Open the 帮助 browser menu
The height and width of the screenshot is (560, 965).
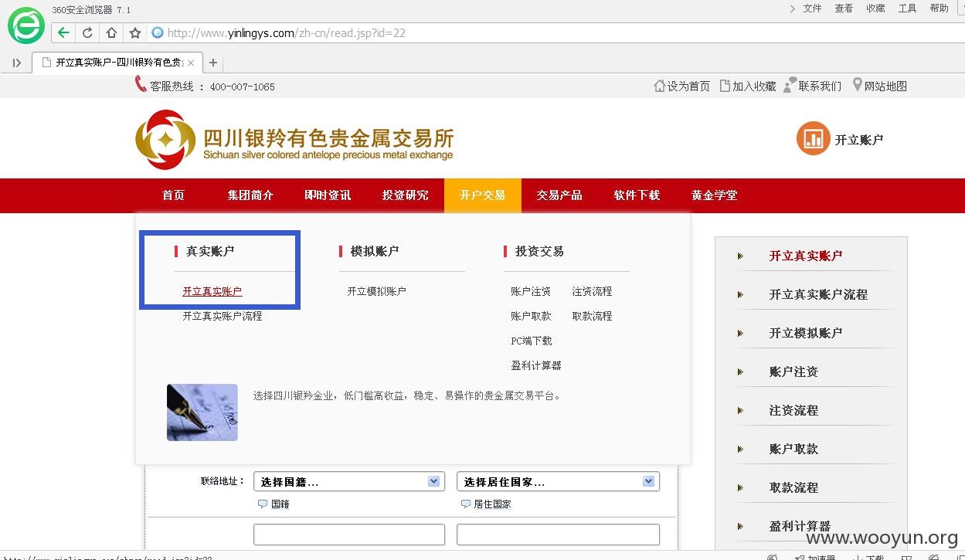[939, 8]
